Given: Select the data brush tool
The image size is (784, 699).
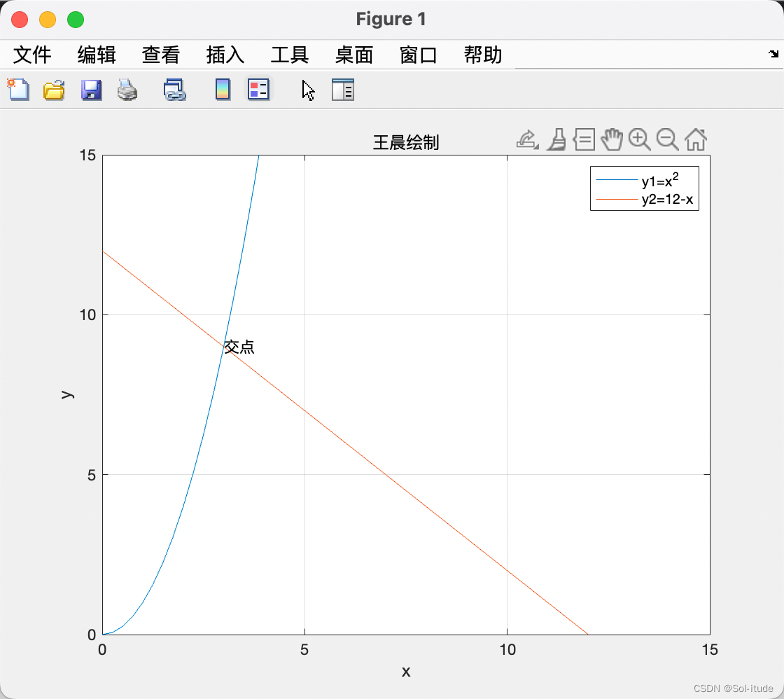Looking at the screenshot, I should click(x=556, y=139).
